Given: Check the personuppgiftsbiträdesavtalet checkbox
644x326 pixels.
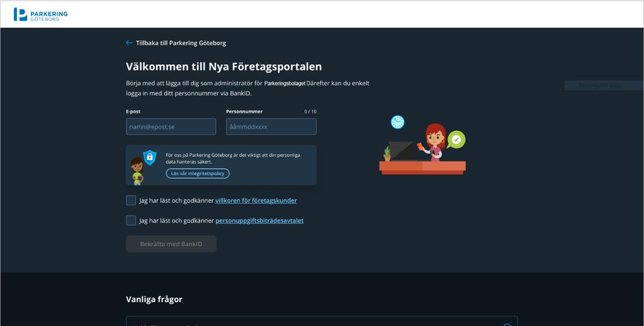Looking at the screenshot, I should pyautogui.click(x=131, y=220).
